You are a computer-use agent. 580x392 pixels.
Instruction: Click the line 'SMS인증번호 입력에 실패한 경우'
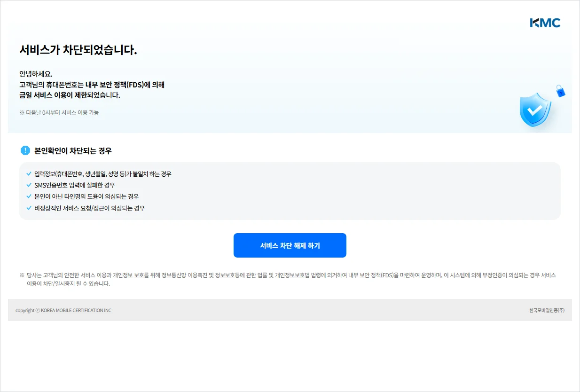[x=75, y=185]
